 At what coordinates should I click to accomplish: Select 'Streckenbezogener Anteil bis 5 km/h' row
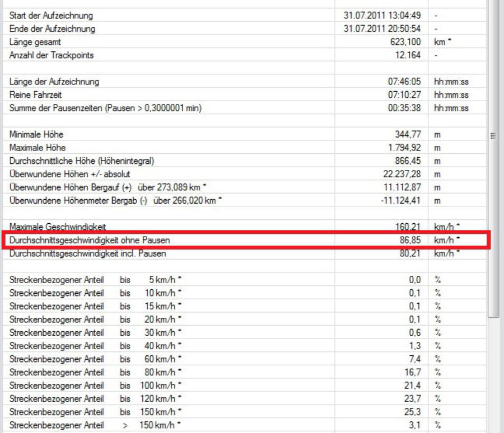tap(245, 280)
